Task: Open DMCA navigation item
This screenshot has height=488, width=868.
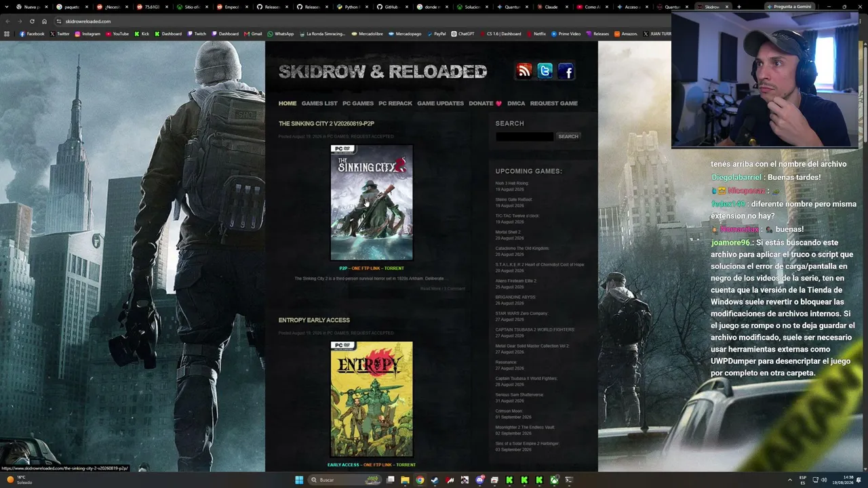Action: pyautogui.click(x=516, y=103)
